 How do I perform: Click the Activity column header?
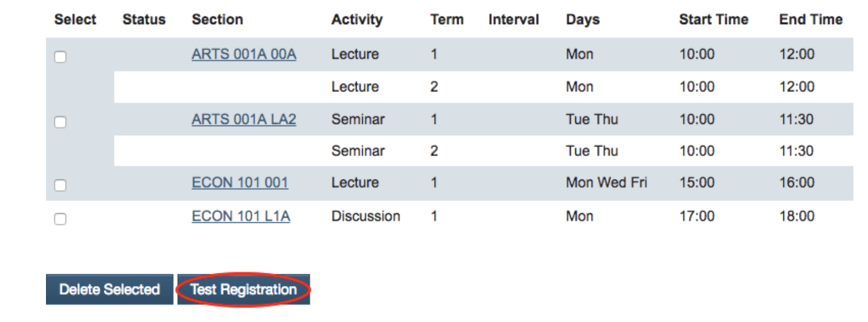357,20
